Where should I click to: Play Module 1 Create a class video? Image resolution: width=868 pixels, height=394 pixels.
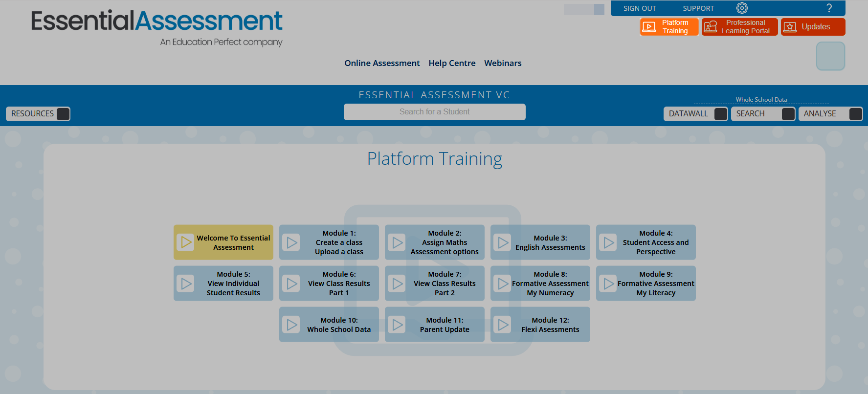(292, 242)
